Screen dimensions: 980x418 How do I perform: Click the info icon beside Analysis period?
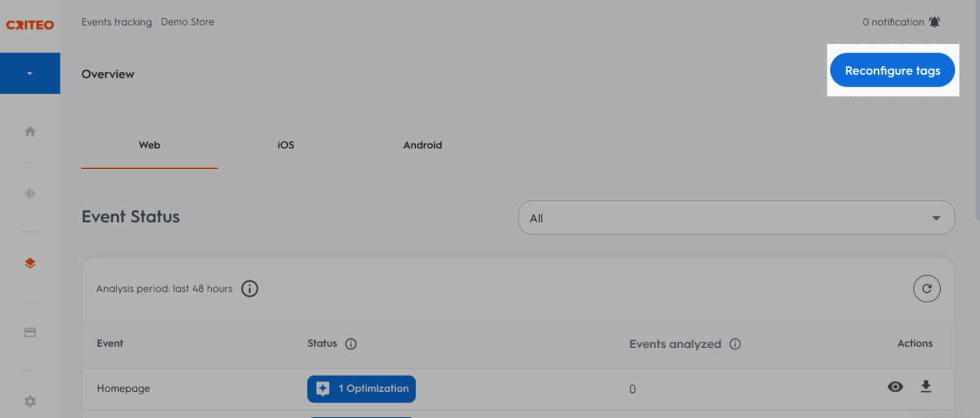[x=249, y=289]
